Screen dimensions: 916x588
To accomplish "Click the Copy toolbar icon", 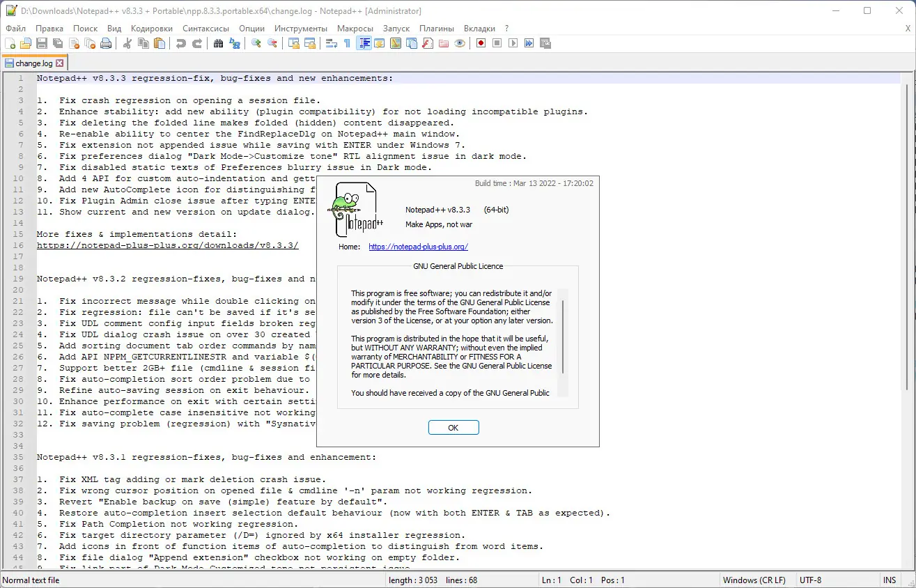I will click(x=143, y=43).
